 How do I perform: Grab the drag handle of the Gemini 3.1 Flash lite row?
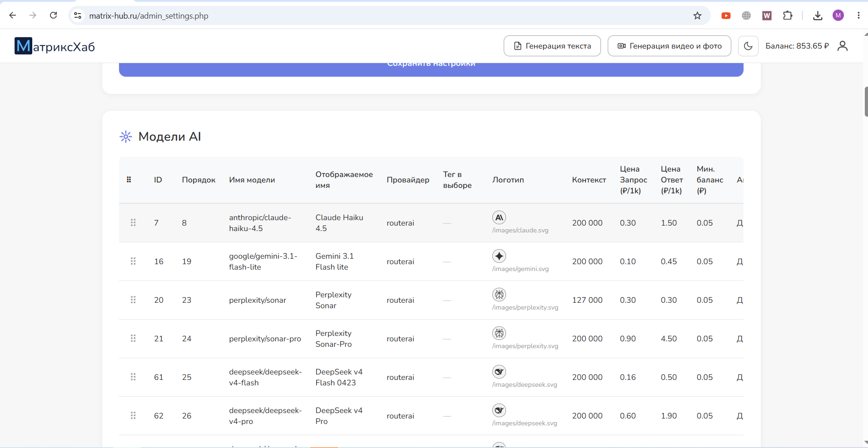(x=133, y=261)
